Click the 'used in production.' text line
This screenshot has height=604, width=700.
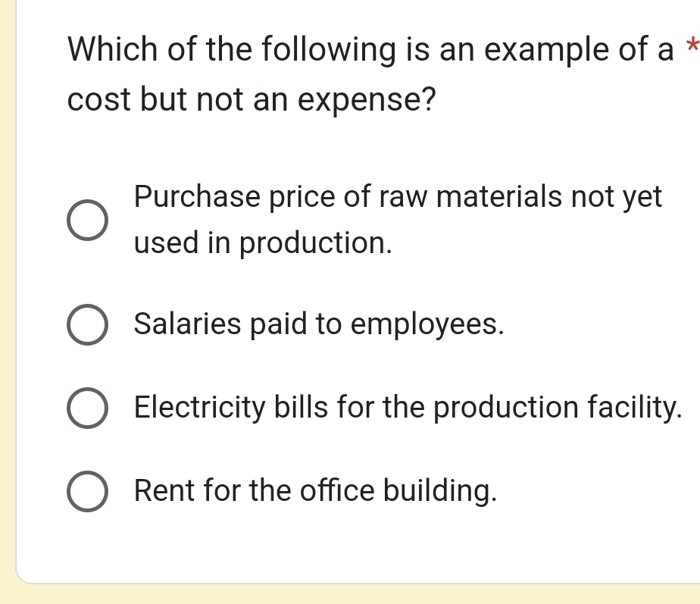263,243
